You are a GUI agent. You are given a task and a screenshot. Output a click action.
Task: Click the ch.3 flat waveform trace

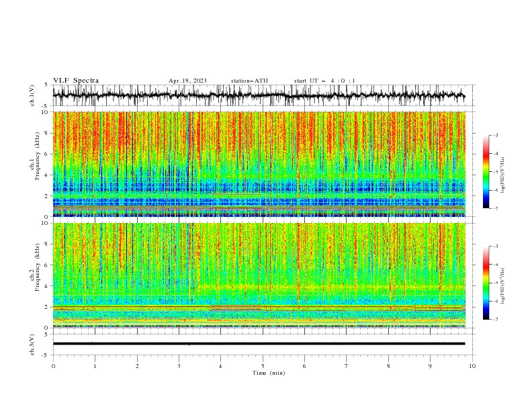(x=259, y=344)
